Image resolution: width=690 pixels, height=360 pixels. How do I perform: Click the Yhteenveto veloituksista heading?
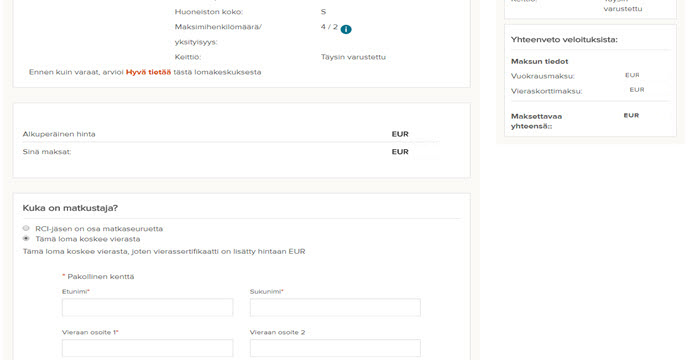pos(564,40)
